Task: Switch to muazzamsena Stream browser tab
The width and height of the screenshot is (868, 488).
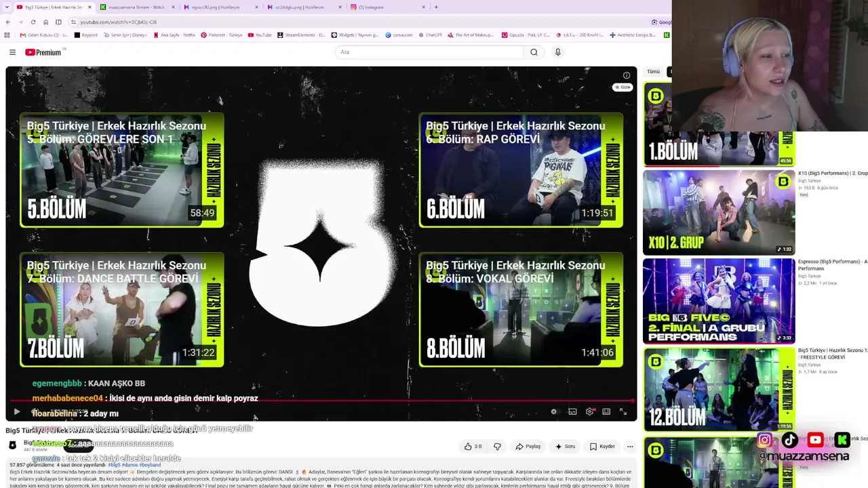Action: (136, 7)
